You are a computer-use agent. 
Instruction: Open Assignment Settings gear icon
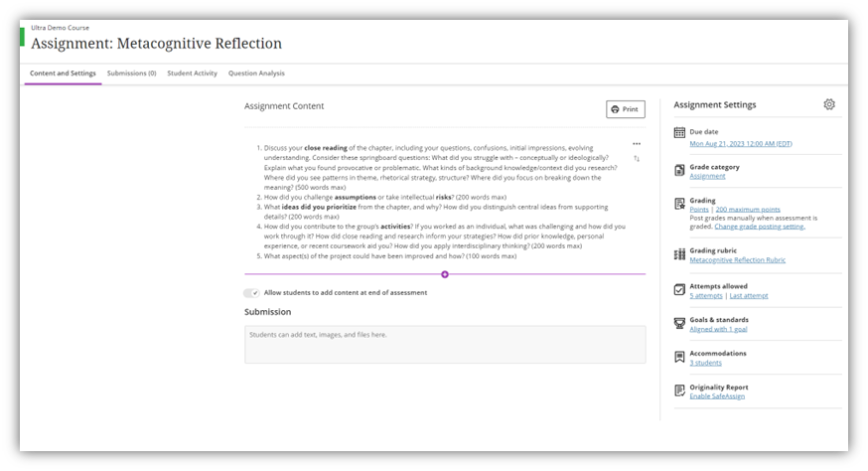[828, 104]
